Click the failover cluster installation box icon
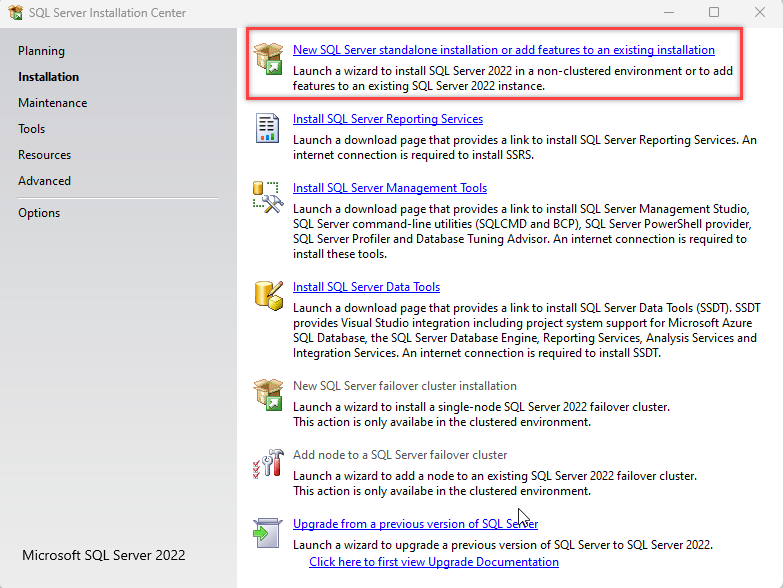This screenshot has width=783, height=588. pyautogui.click(x=268, y=394)
